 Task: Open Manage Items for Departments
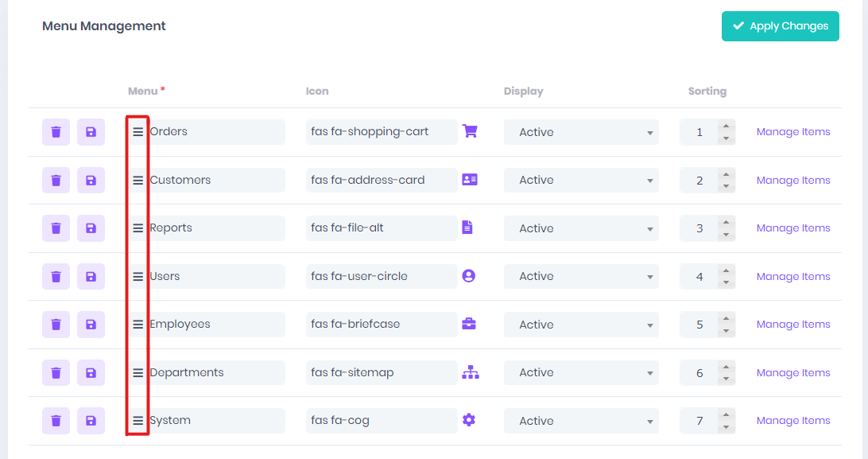tap(793, 372)
